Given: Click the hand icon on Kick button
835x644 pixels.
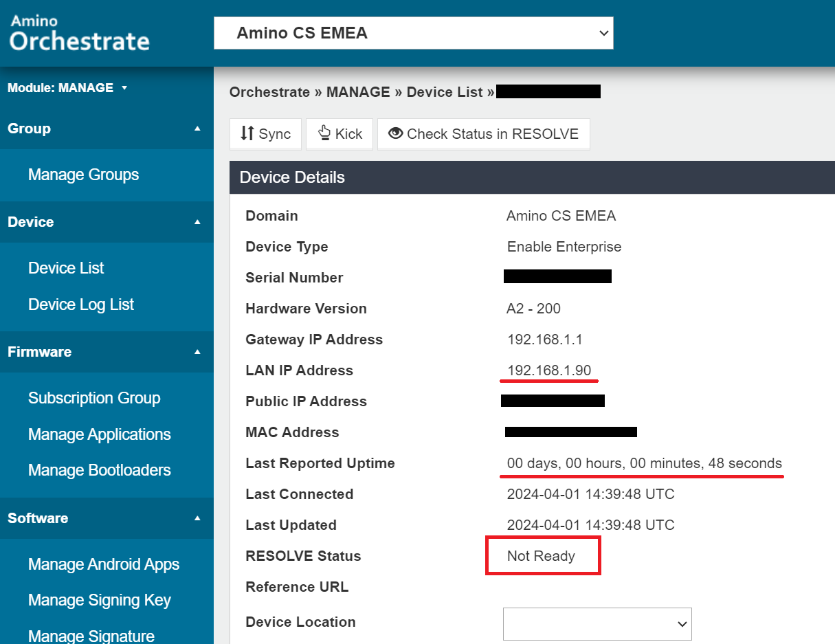Looking at the screenshot, I should point(324,133).
